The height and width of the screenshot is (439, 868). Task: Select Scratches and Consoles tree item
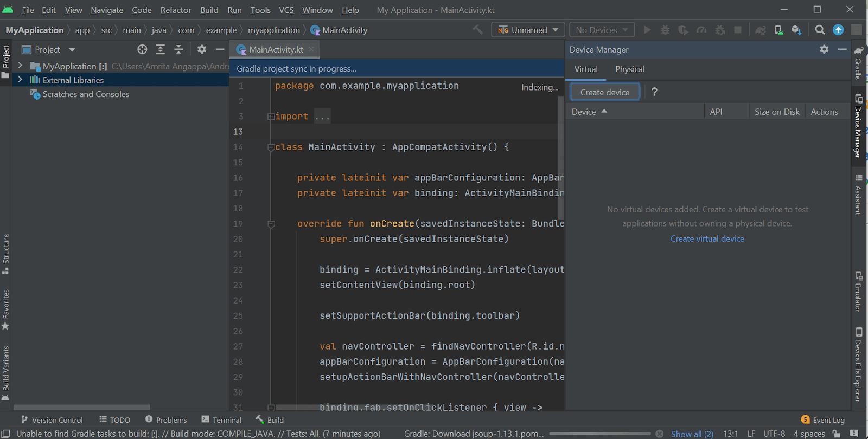pyautogui.click(x=86, y=94)
